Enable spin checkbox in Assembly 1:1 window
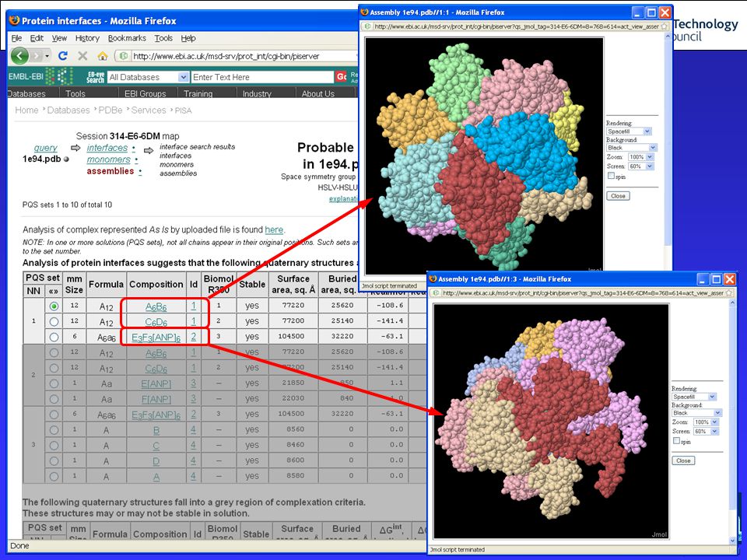The image size is (747, 560). click(612, 176)
